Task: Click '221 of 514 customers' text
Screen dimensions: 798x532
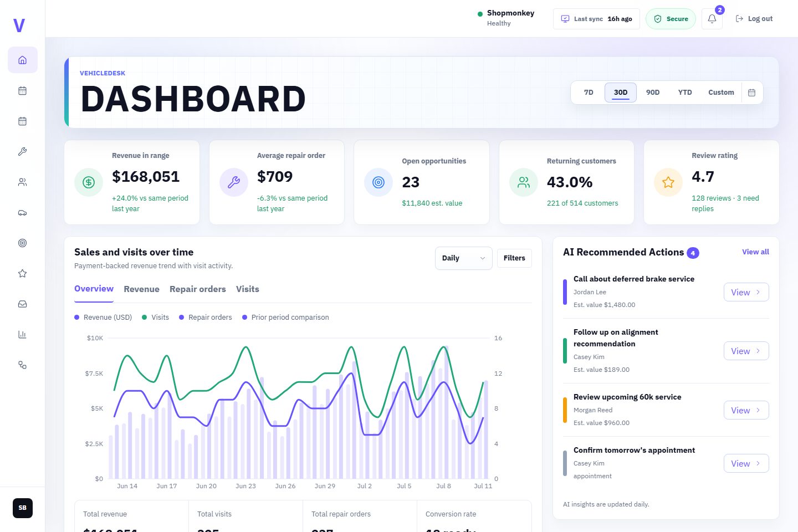Action: (x=582, y=203)
